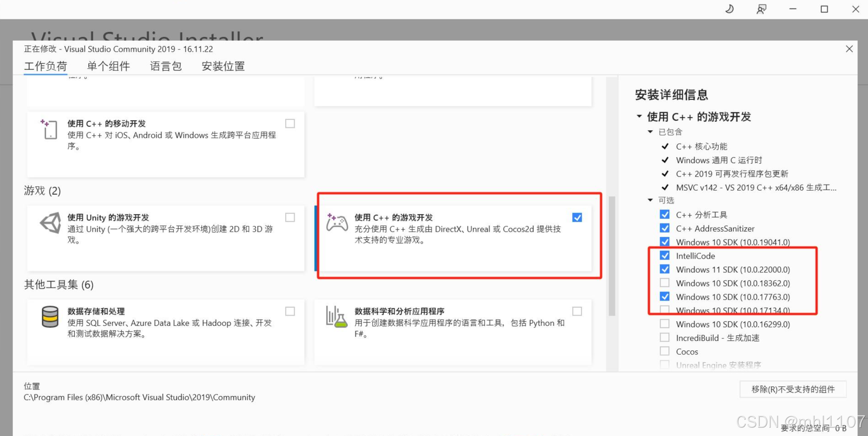Maximize the Visual Studio Installer window

(824, 9)
